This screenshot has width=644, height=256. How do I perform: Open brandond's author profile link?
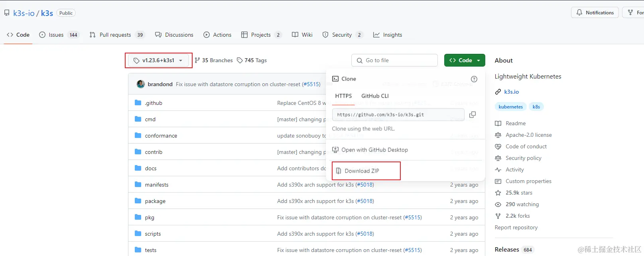pyautogui.click(x=160, y=84)
